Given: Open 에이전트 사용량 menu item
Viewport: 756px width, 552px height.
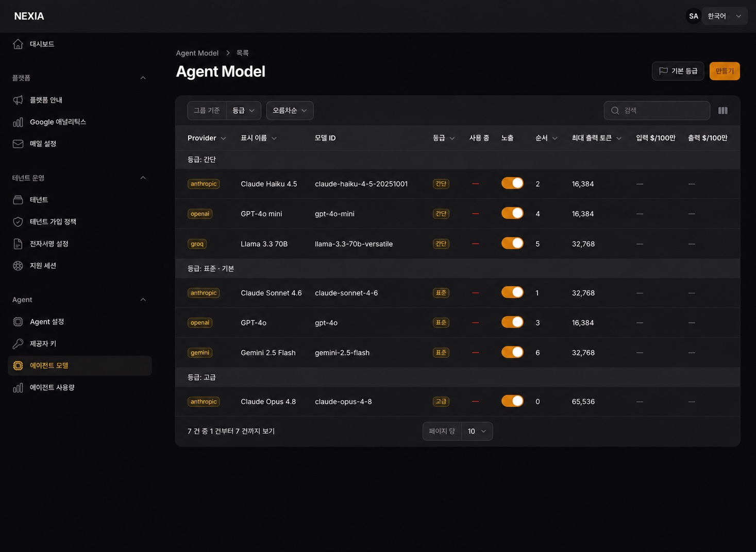Looking at the screenshot, I should coord(80,388).
